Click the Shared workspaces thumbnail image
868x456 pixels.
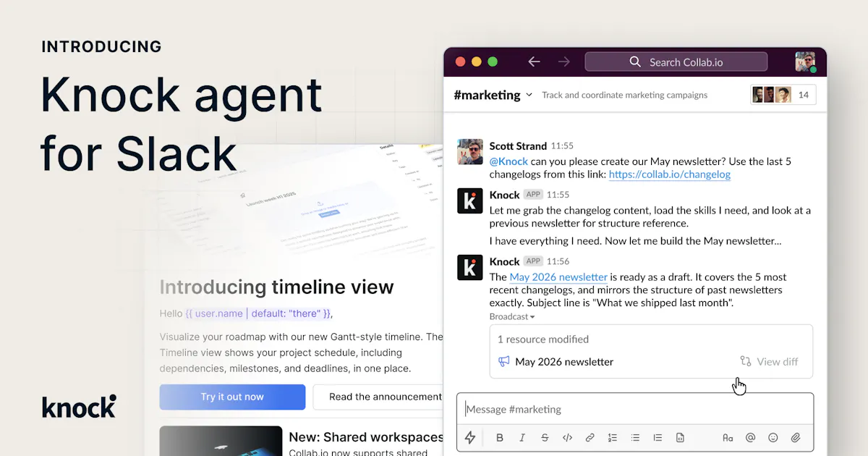tap(221, 441)
